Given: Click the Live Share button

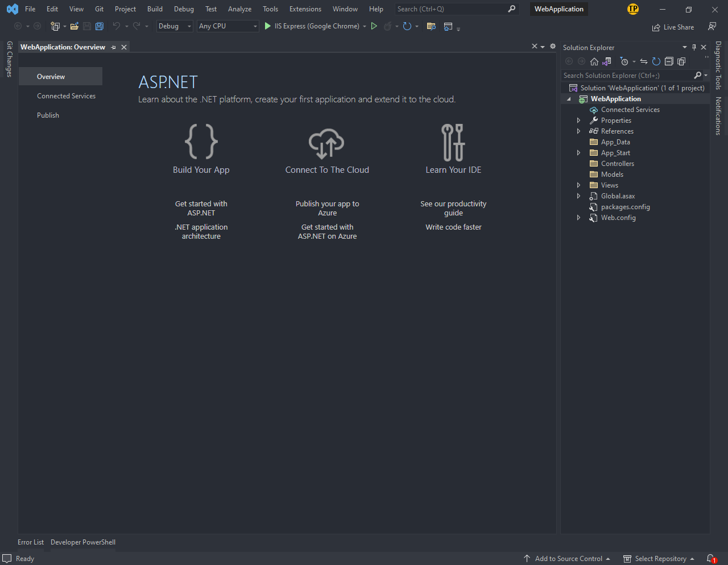Looking at the screenshot, I should pyautogui.click(x=673, y=27).
